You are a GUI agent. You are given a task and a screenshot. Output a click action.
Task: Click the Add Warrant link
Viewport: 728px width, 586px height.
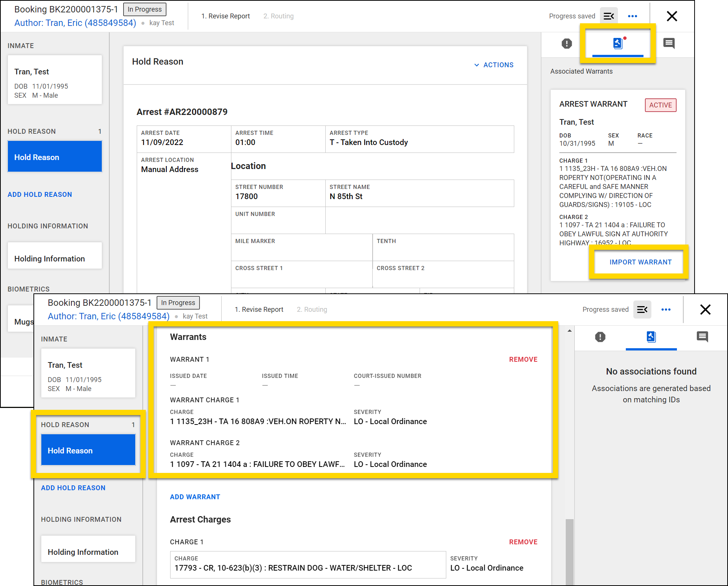[x=195, y=497]
